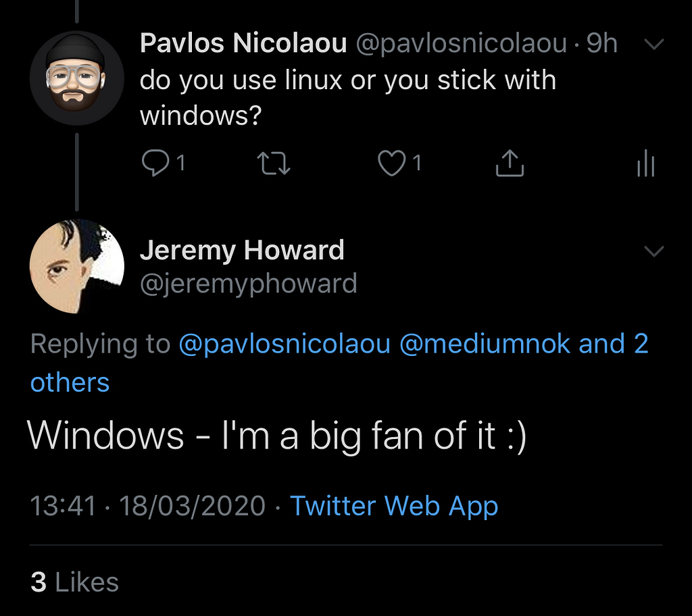
Task: Open the 9h timestamp on Pavlos's tweet
Action: pos(601,44)
